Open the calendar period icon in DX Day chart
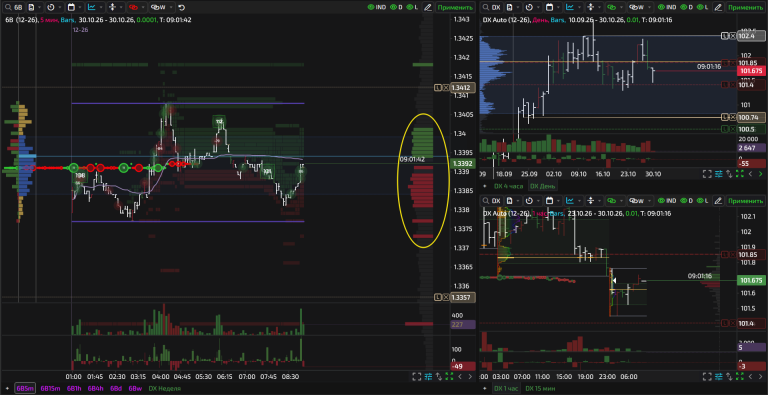 click(x=549, y=7)
